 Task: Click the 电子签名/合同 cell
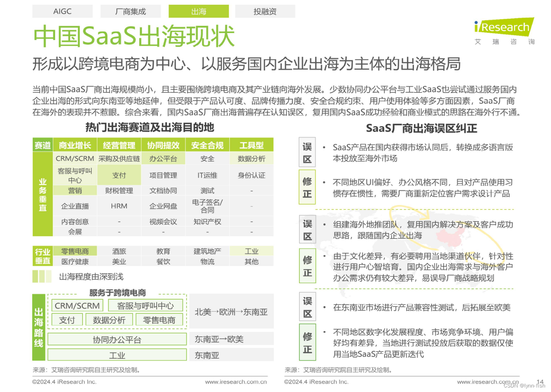click(x=207, y=206)
